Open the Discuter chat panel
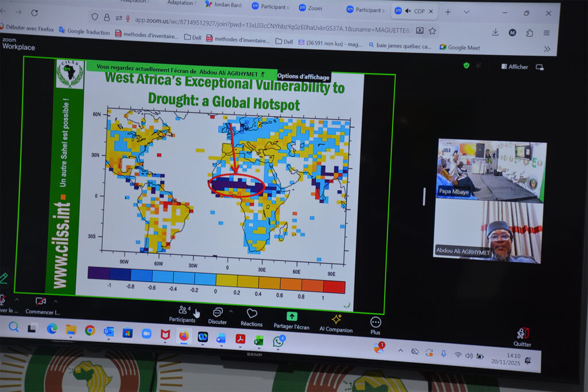Screen dimensions: 588x392 [218, 315]
